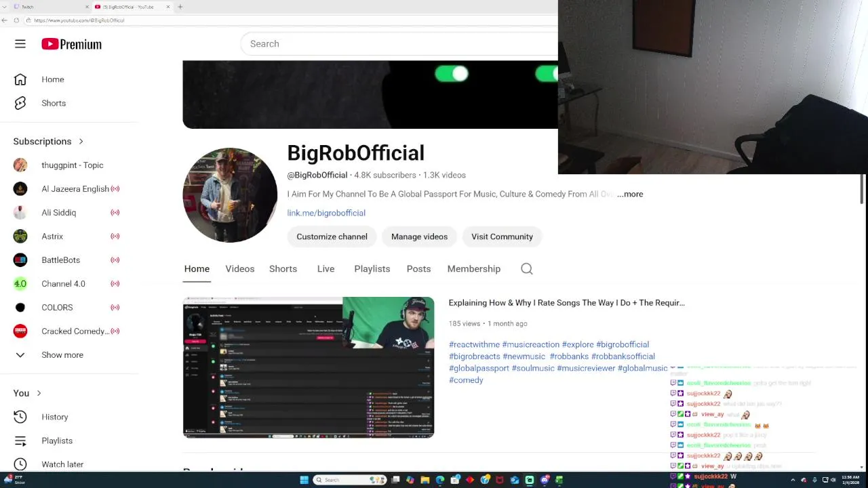This screenshot has width=868, height=488.
Task: Open File Explorer from taskbar
Action: (x=425, y=480)
